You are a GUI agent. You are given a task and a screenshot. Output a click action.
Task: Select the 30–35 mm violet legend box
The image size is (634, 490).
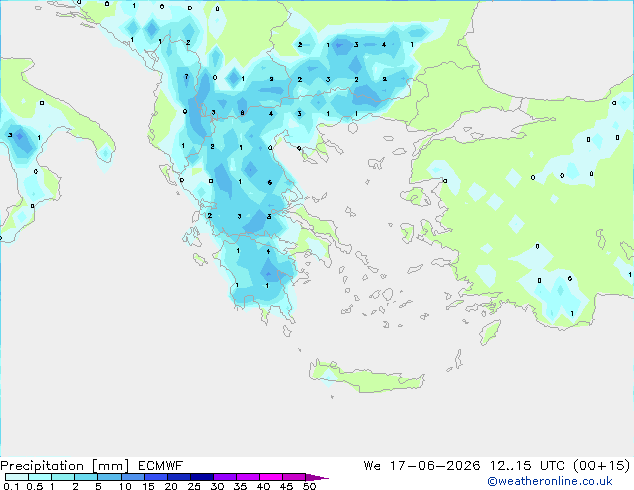pyautogui.click(x=225, y=477)
